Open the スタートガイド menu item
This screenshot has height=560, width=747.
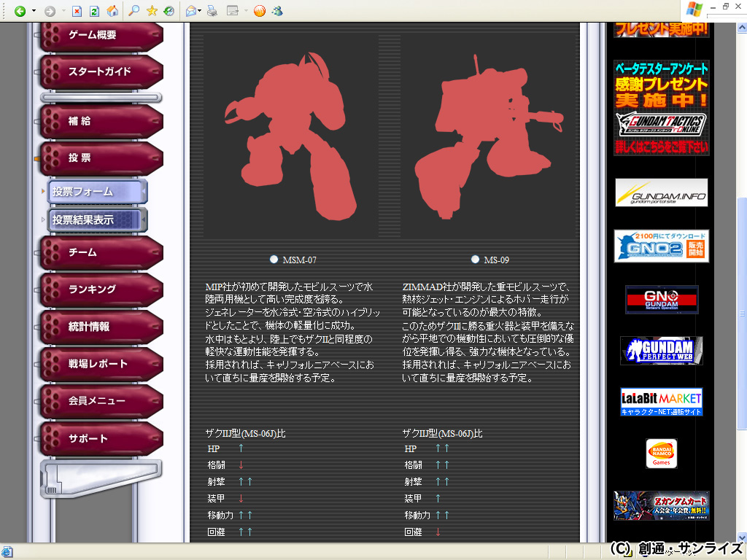coord(101,72)
